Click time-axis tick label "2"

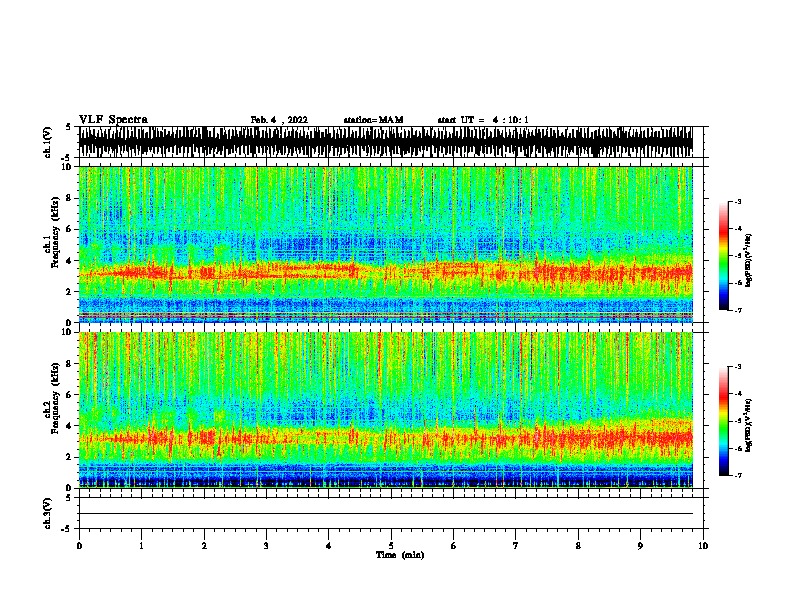pos(204,546)
